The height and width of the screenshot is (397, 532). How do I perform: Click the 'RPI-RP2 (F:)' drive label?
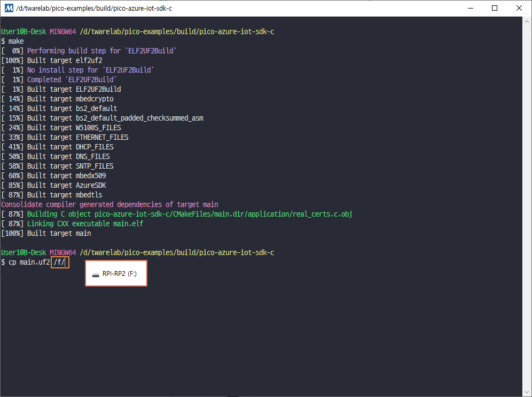[120, 274]
